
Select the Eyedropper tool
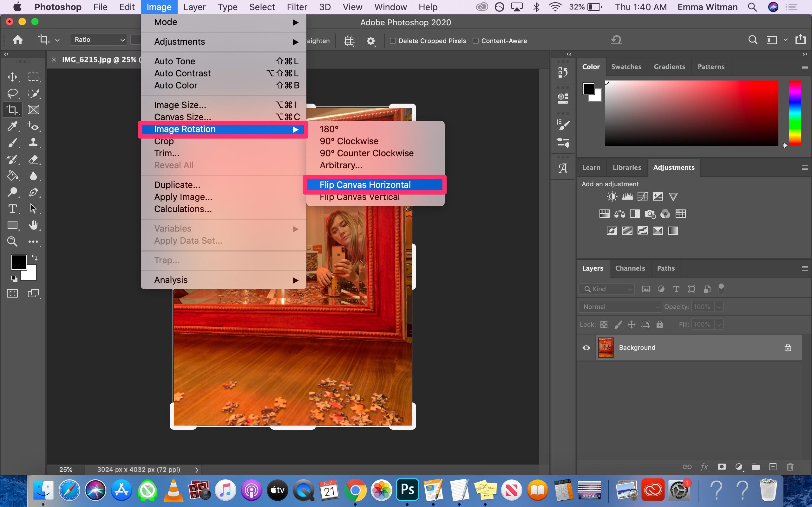(x=12, y=126)
